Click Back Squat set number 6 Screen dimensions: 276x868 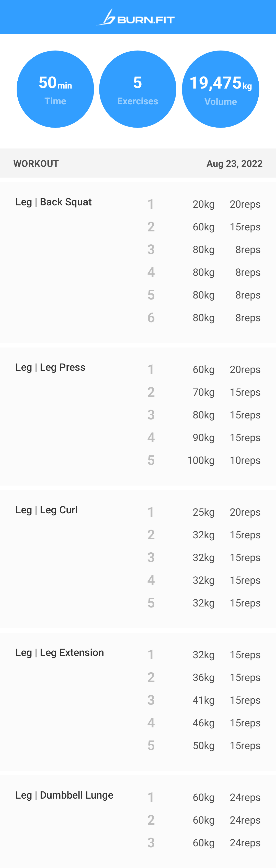pyautogui.click(x=151, y=318)
